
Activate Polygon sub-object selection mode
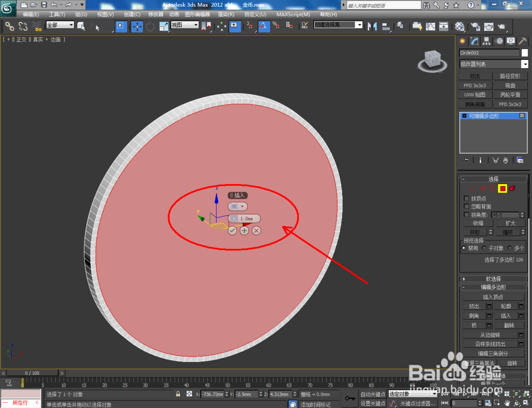[503, 188]
